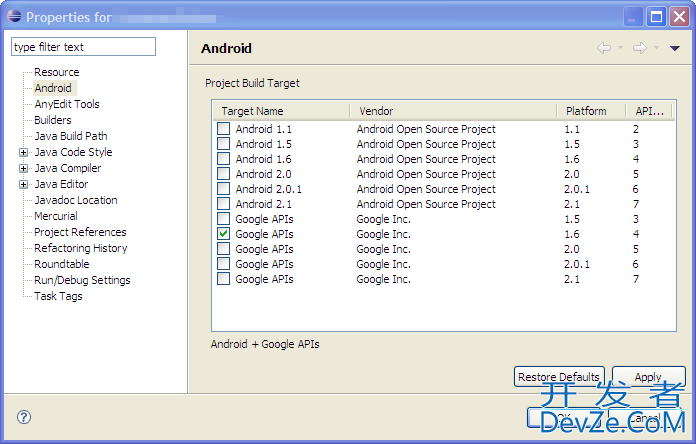
Task: Check Google APIs platform 2.0 checkbox
Action: click(223, 249)
